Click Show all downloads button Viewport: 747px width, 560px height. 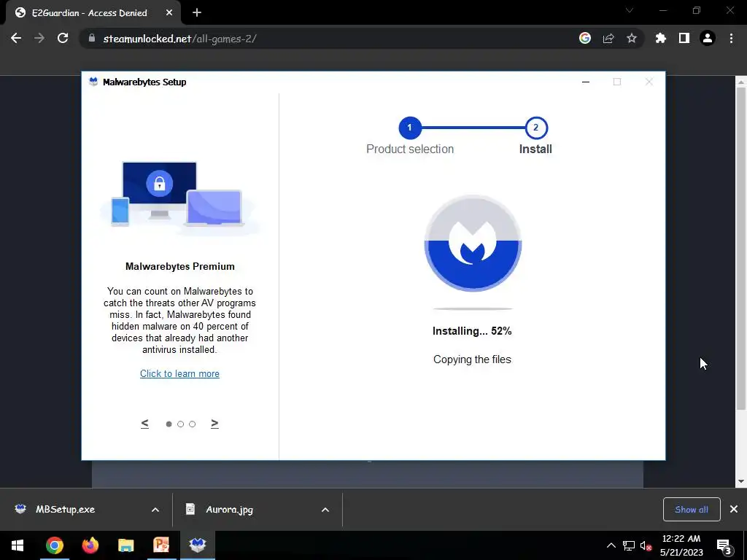(692, 510)
